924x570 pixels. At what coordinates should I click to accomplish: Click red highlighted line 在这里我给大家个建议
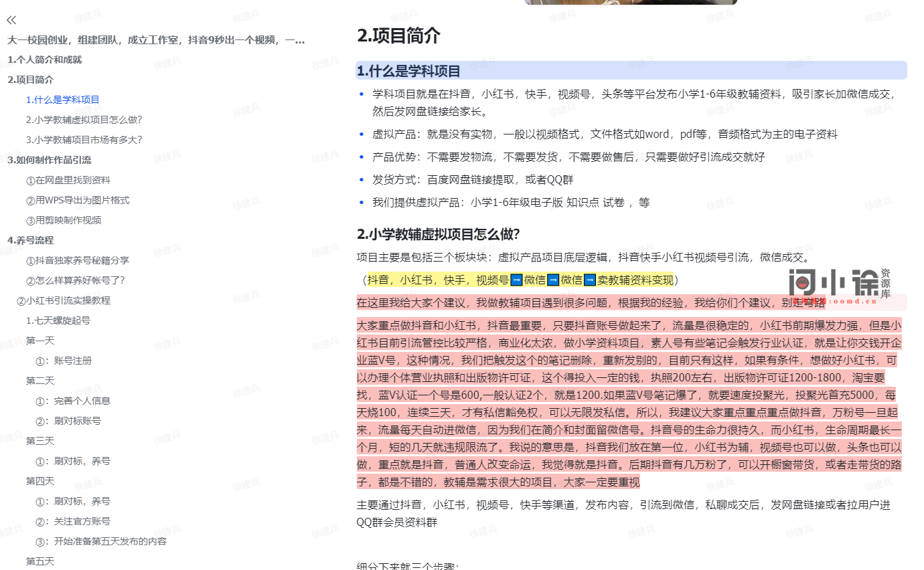coord(591,302)
